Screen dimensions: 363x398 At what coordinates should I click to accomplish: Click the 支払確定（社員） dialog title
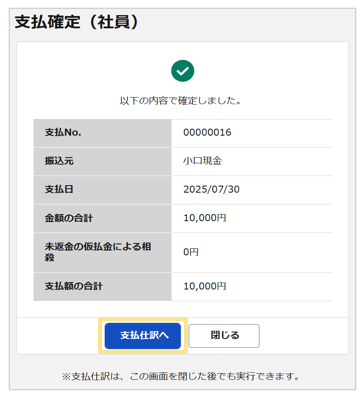pyautogui.click(x=76, y=22)
